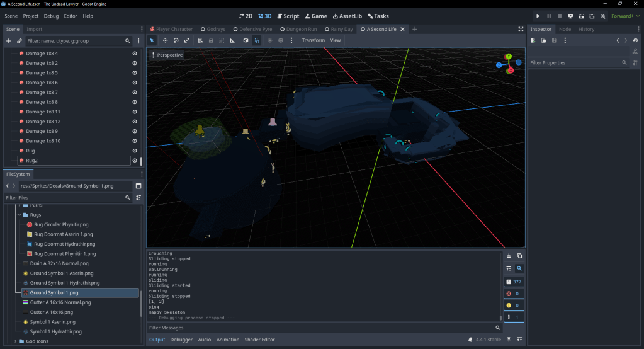The height and width of the screenshot is (349, 644).
Task: Run the project with the play button
Action: click(538, 16)
